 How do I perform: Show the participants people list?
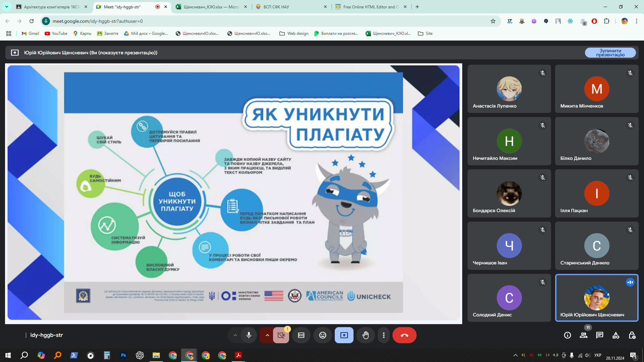pyautogui.click(x=583, y=335)
